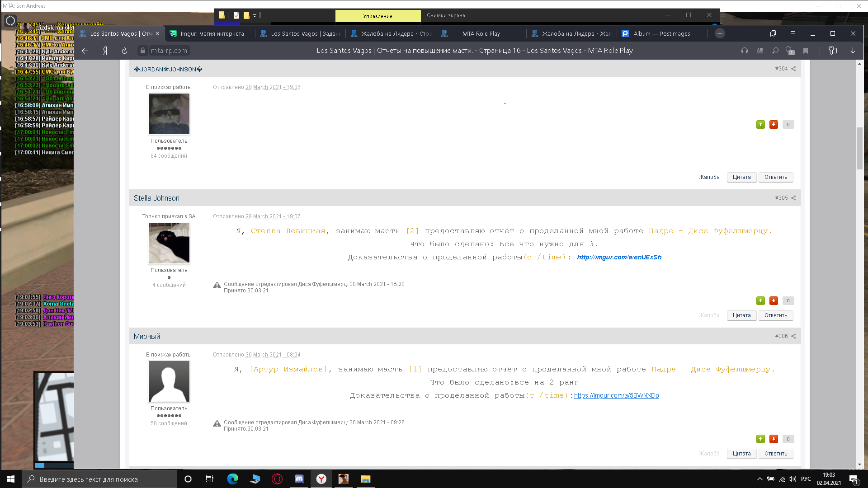Switch to Los Santos Vagos | Задани tab
868x488 pixels.
[301, 33]
